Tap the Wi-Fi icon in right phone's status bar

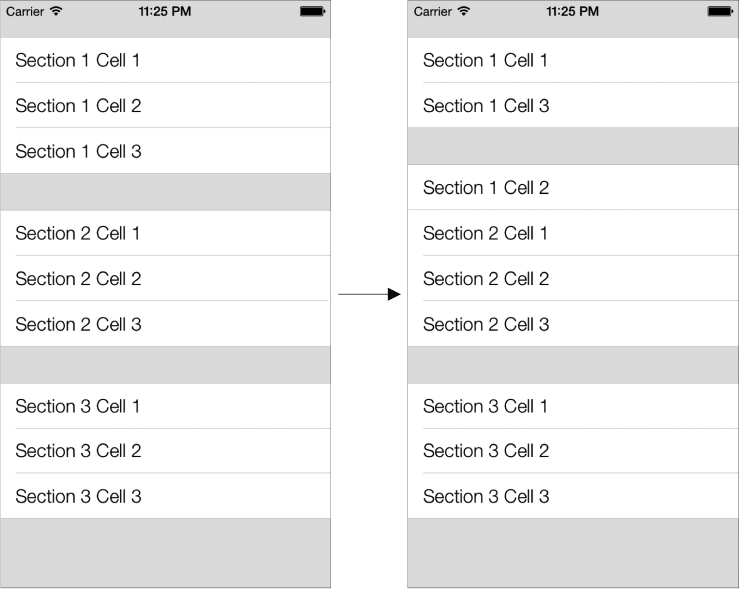[463, 11]
